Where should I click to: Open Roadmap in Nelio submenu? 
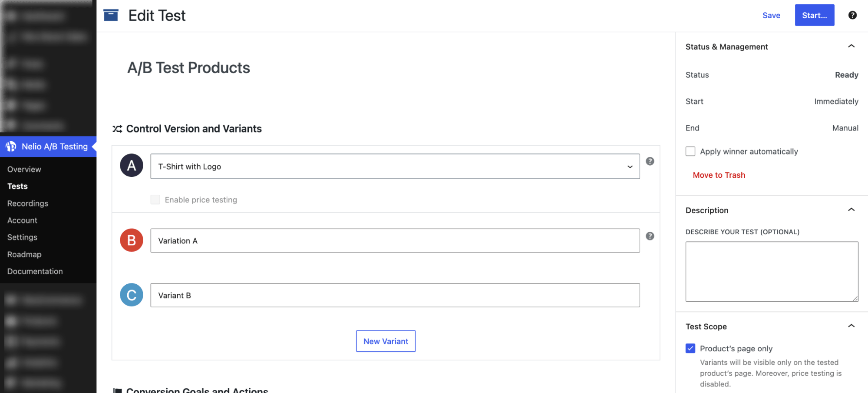point(24,254)
